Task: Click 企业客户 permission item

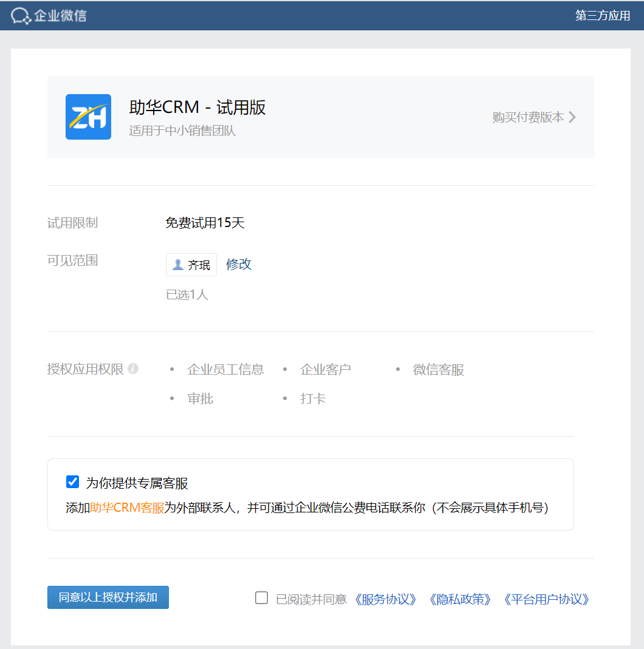Action: 326,369
